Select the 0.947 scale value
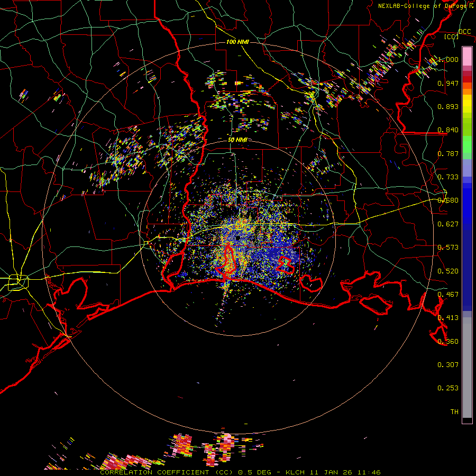The height and width of the screenshot is (476, 476). [x=448, y=83]
